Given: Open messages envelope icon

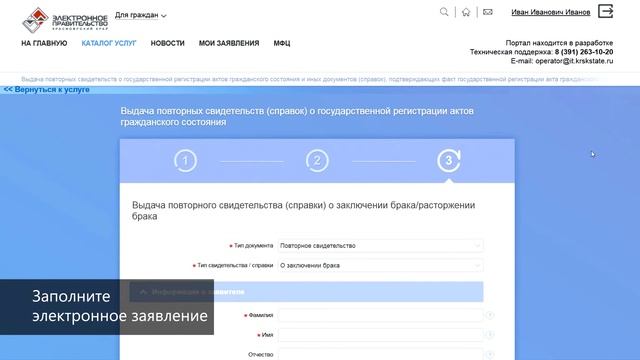Looking at the screenshot, I should click(x=488, y=12).
